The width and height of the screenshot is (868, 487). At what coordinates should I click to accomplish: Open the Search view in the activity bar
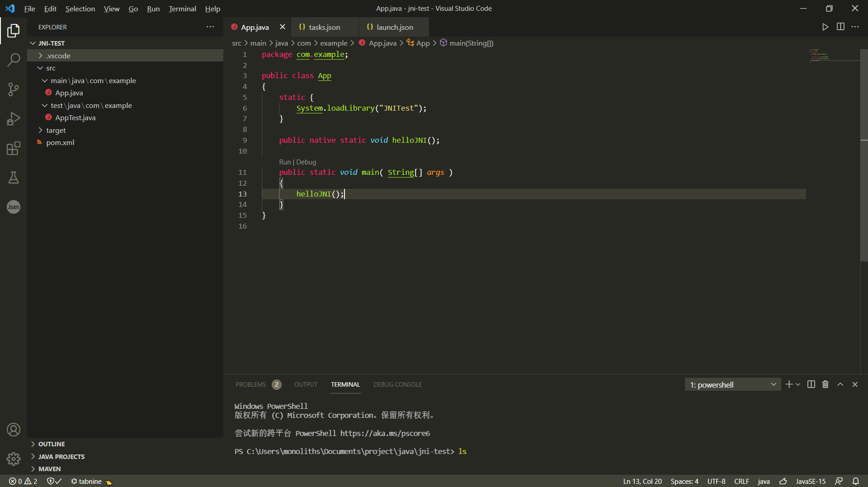(x=14, y=60)
